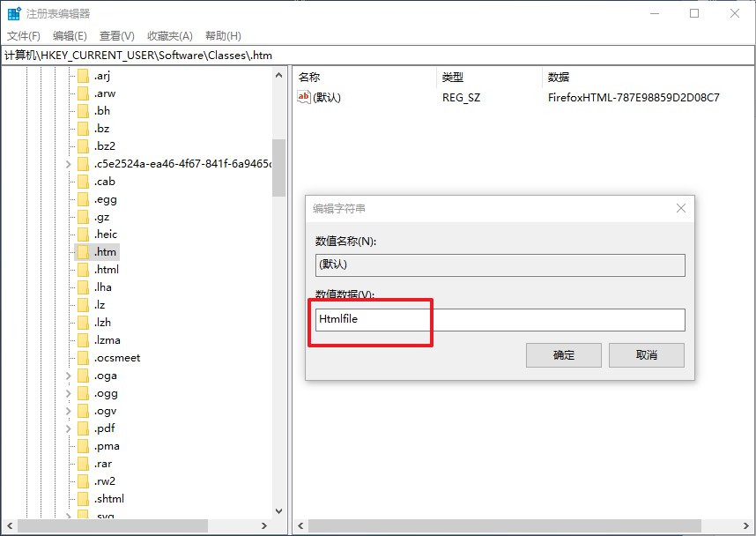
Task: Click the 数值数据 input containing Htmlfile
Action: coord(500,320)
